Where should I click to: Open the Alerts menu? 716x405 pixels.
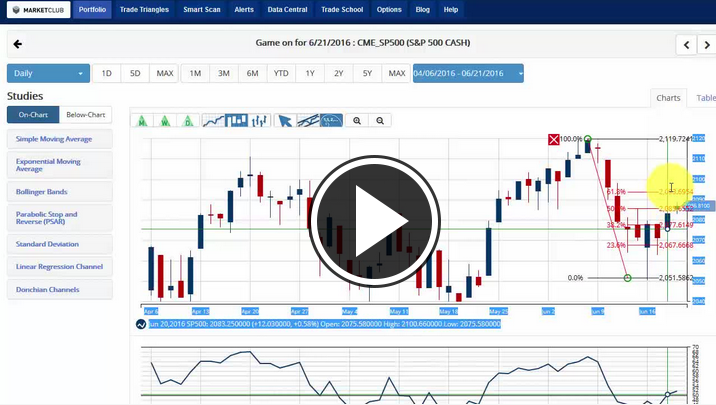pos(244,10)
